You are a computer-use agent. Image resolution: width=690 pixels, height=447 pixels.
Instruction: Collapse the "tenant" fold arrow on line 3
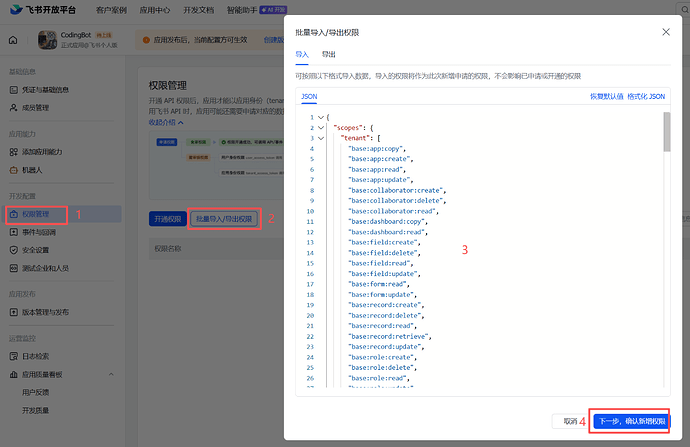click(321, 138)
